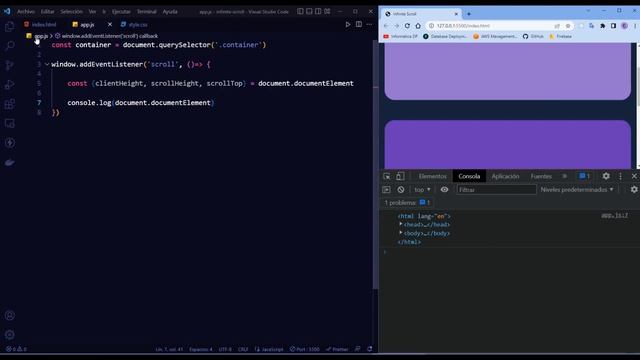
Task: Activate the DevTools inspect element picker
Action: point(387,176)
